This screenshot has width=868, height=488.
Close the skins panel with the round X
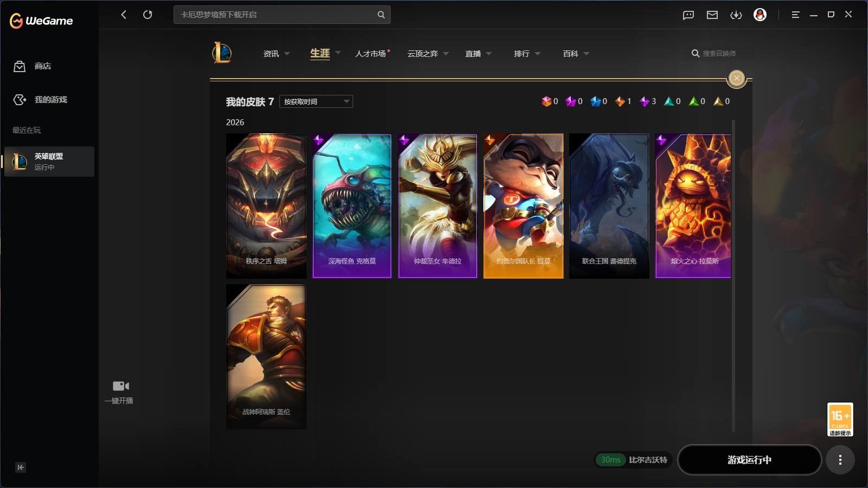[x=736, y=78]
